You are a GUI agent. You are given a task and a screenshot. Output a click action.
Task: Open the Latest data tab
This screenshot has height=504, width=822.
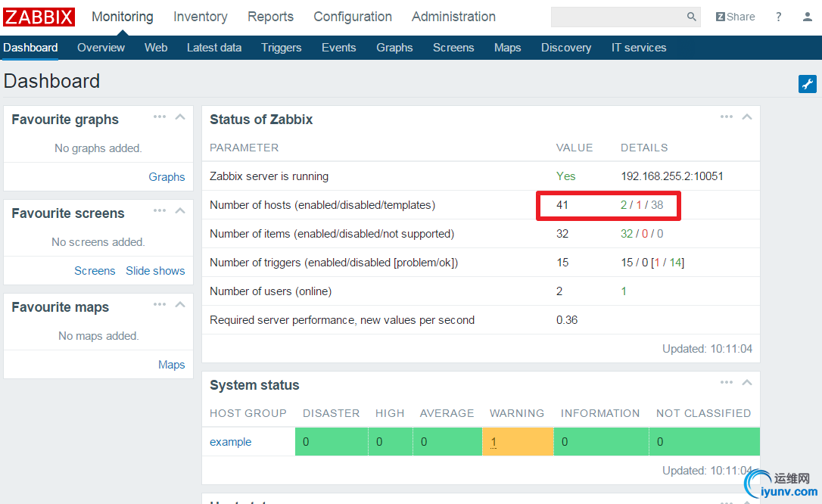[214, 47]
